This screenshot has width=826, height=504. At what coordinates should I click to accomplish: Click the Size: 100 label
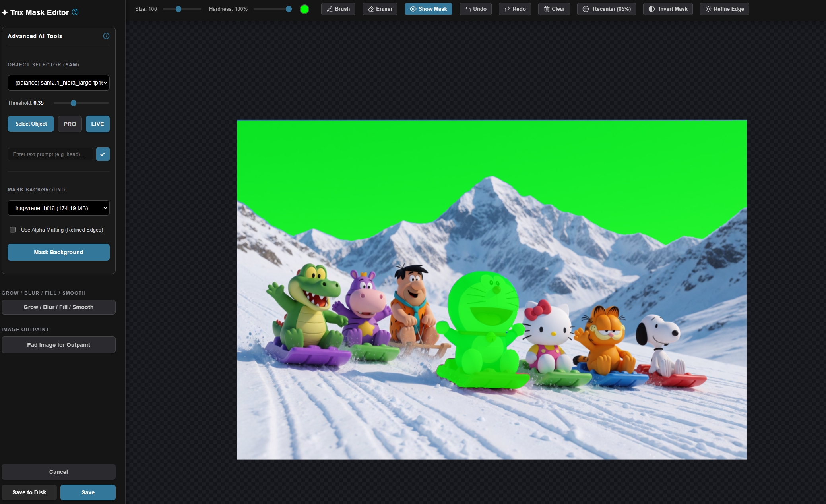pos(146,9)
